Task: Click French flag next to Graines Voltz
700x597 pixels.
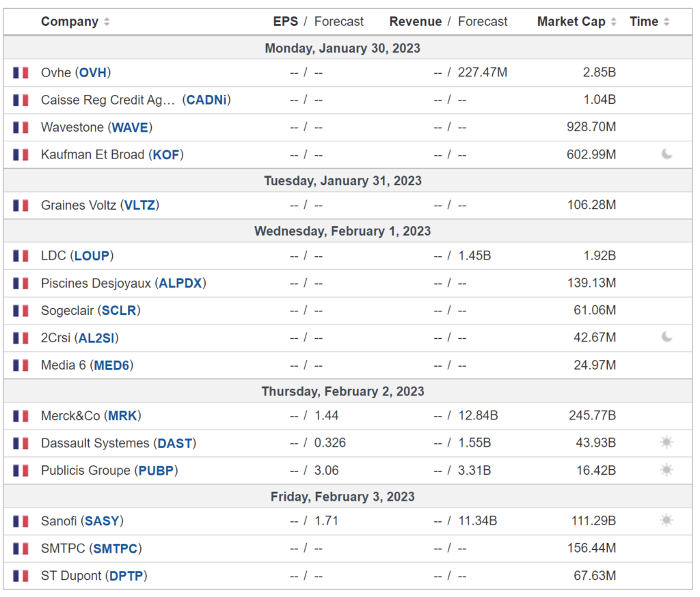Action: point(21,205)
